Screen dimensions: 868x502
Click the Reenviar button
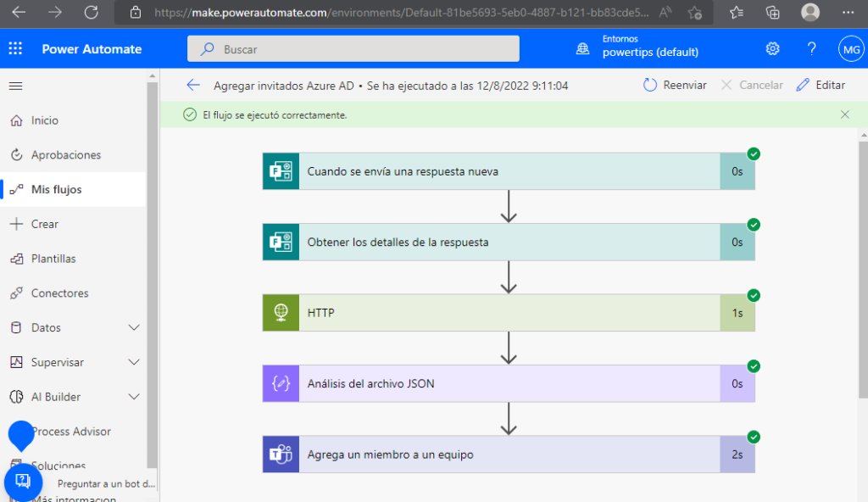(675, 85)
